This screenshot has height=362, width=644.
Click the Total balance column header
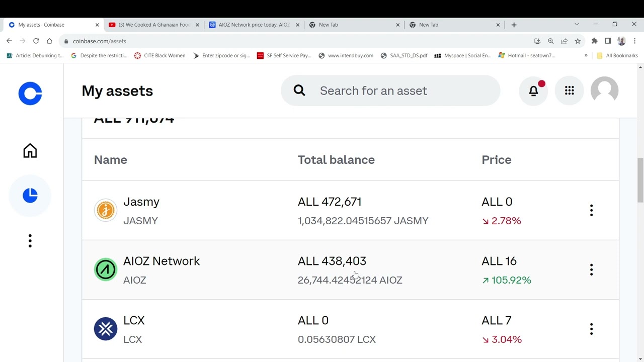[336, 160]
